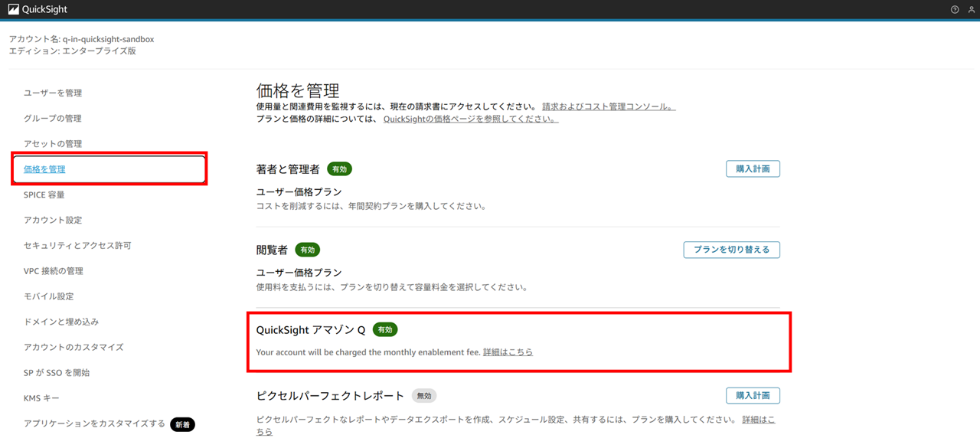This screenshot has height=448, width=980.
Task: Open 請求およびコスト管理コンソール link
Action: coord(609,106)
